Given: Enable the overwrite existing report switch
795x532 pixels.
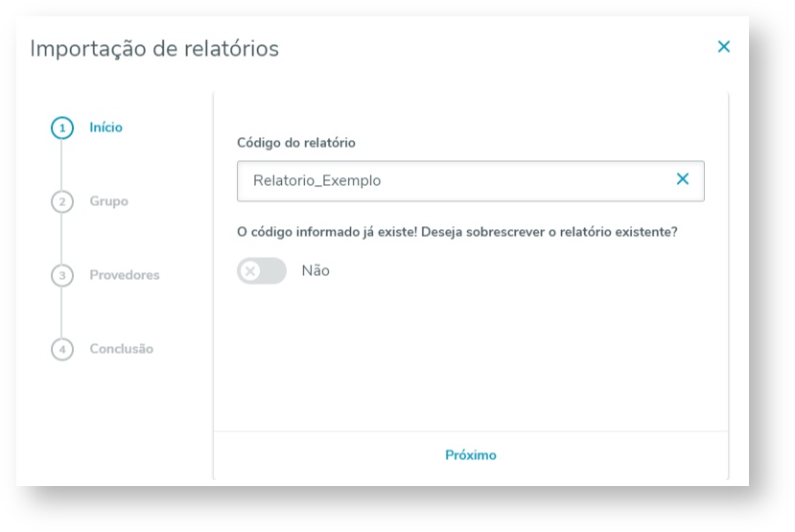Looking at the screenshot, I should 262,271.
